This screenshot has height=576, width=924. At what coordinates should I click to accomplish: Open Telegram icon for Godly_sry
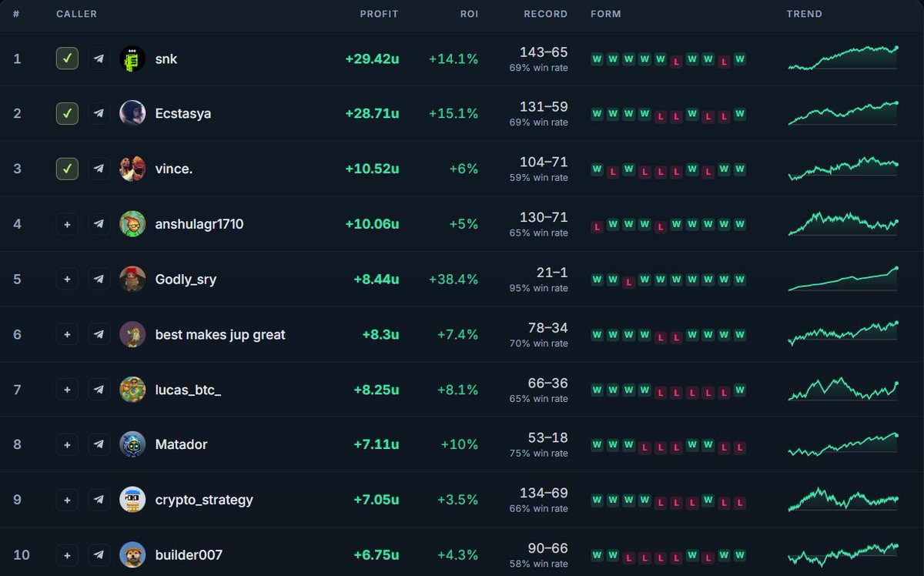click(99, 279)
